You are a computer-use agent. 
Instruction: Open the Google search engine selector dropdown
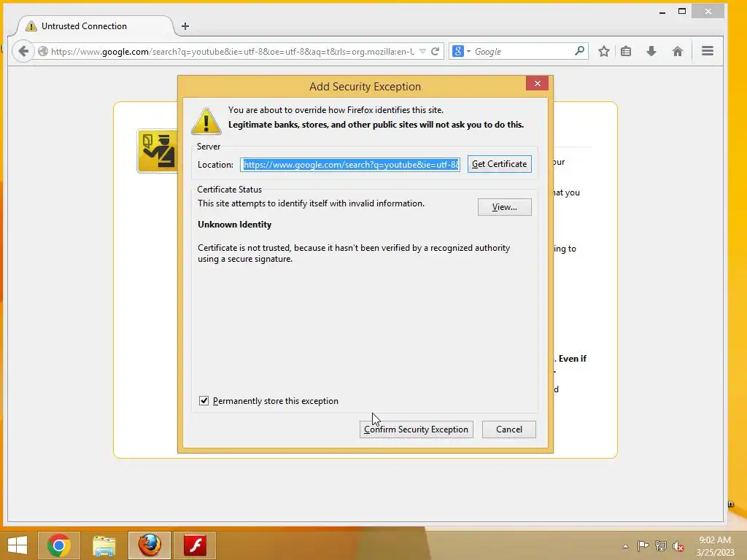[x=462, y=52]
